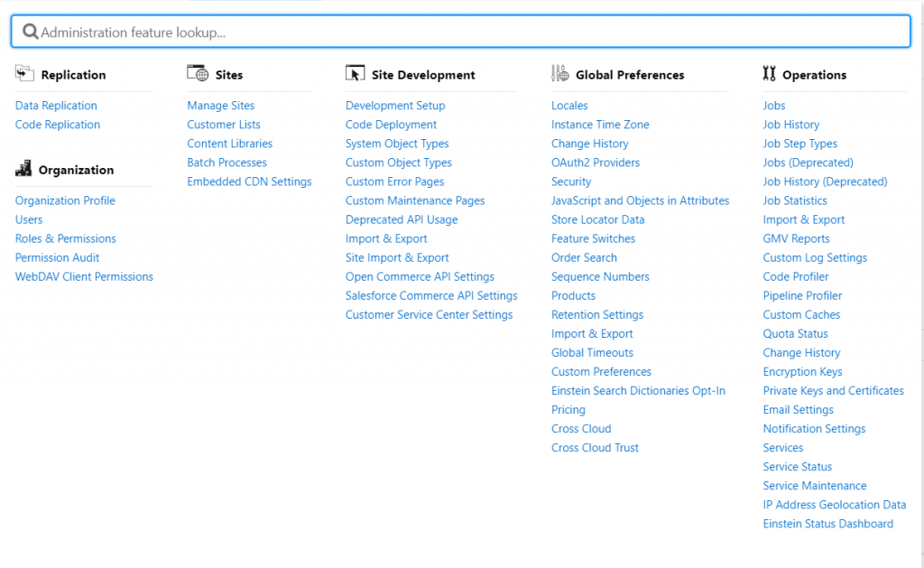Open Batch Processes

[x=226, y=163]
